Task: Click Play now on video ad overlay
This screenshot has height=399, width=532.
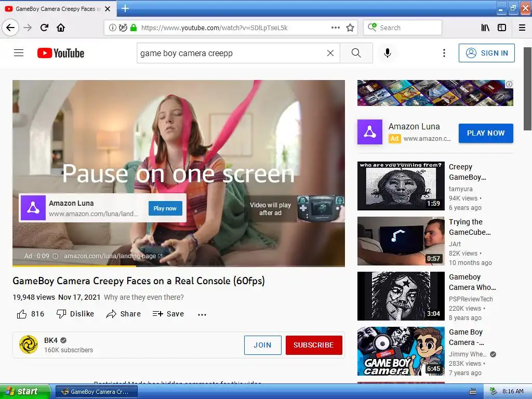Action: [165, 208]
